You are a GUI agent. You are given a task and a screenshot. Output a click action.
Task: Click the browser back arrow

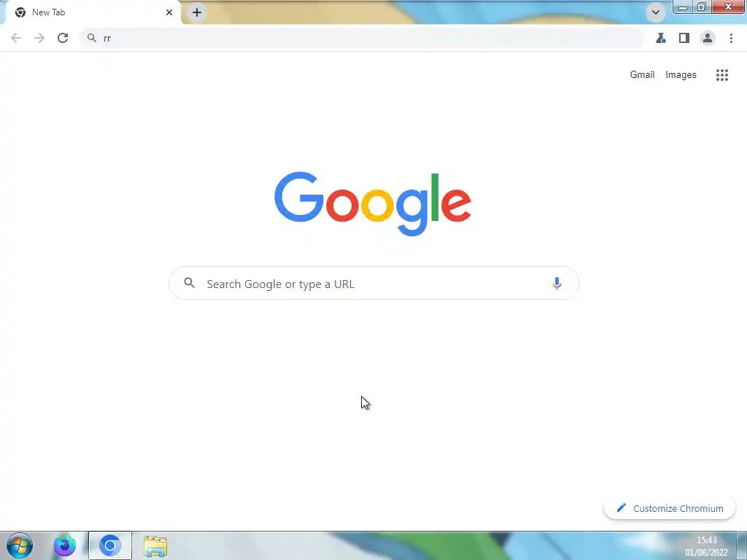[16, 38]
